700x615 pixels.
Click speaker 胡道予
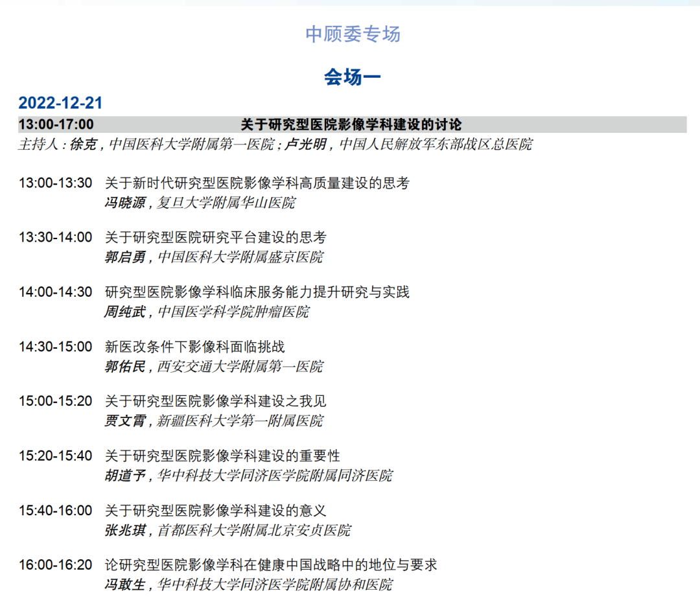click(x=125, y=475)
